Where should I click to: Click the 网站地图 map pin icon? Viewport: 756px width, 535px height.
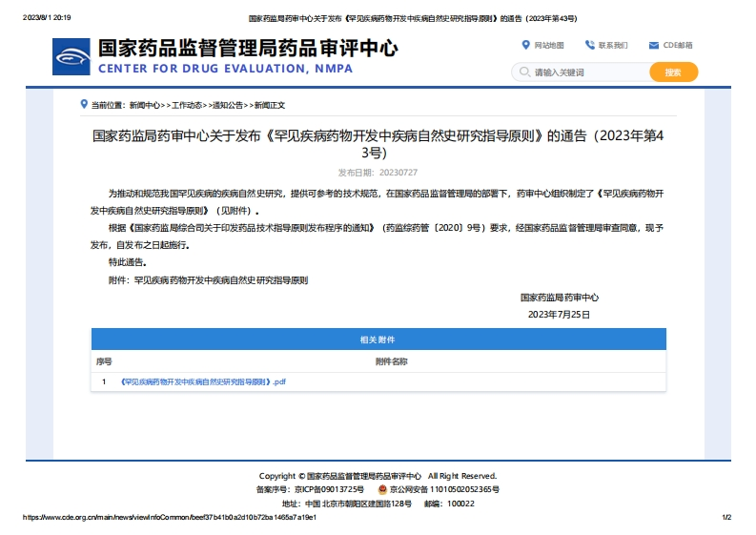tap(525, 45)
